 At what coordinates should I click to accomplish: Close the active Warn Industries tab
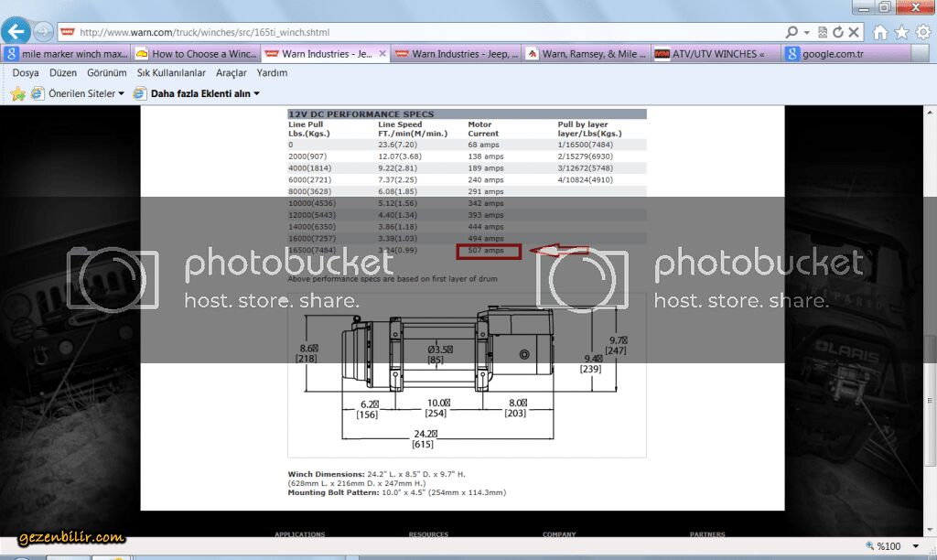pyautogui.click(x=382, y=54)
